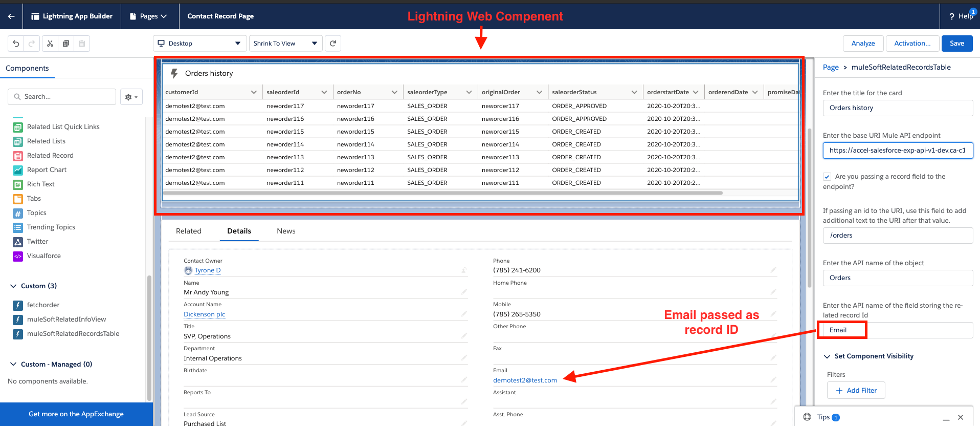Select the Visualforce component icon
980x426 pixels.
(x=18, y=256)
